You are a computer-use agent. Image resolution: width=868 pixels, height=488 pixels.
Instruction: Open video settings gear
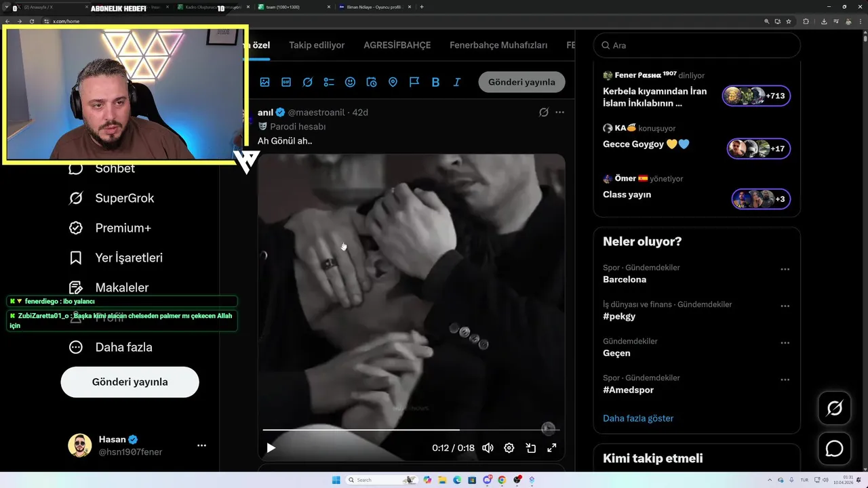pyautogui.click(x=509, y=448)
